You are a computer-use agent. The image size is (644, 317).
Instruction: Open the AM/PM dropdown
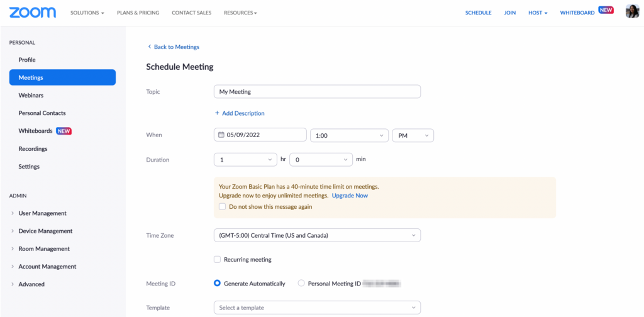click(x=413, y=135)
